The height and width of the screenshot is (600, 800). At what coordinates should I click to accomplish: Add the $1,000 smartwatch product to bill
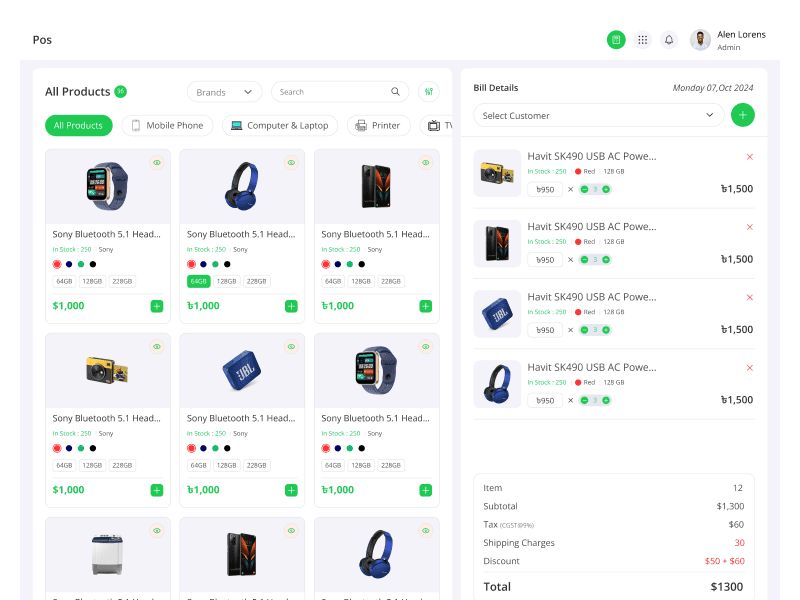tap(157, 306)
